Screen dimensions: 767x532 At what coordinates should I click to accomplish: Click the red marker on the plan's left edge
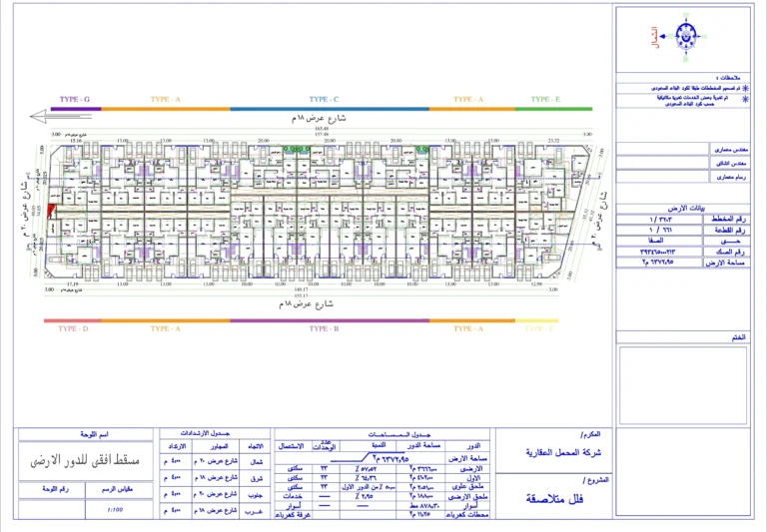coord(52,210)
